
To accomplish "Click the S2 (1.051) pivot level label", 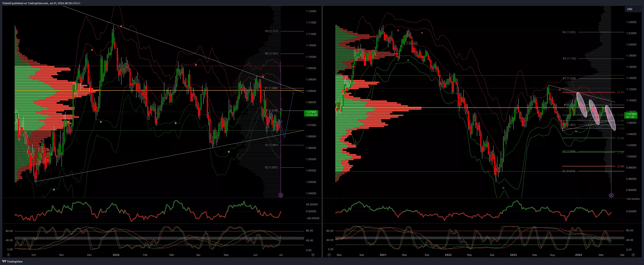I will tap(271, 167).
